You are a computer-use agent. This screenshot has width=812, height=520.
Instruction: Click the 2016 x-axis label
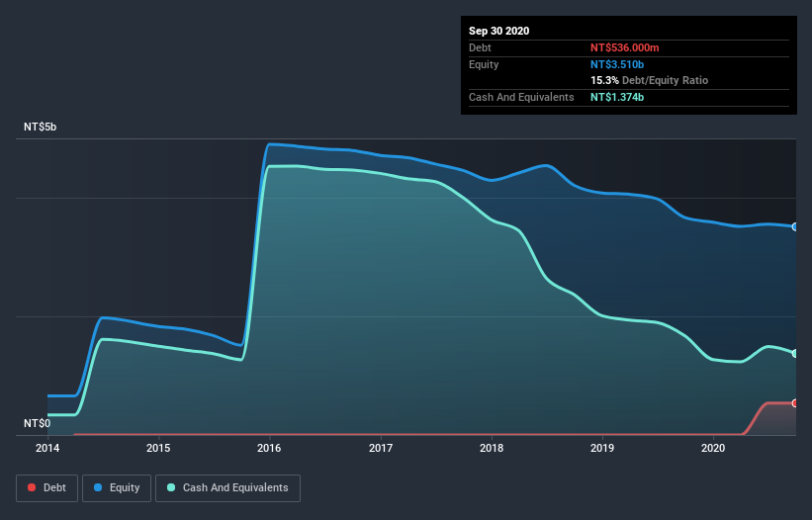(x=269, y=448)
